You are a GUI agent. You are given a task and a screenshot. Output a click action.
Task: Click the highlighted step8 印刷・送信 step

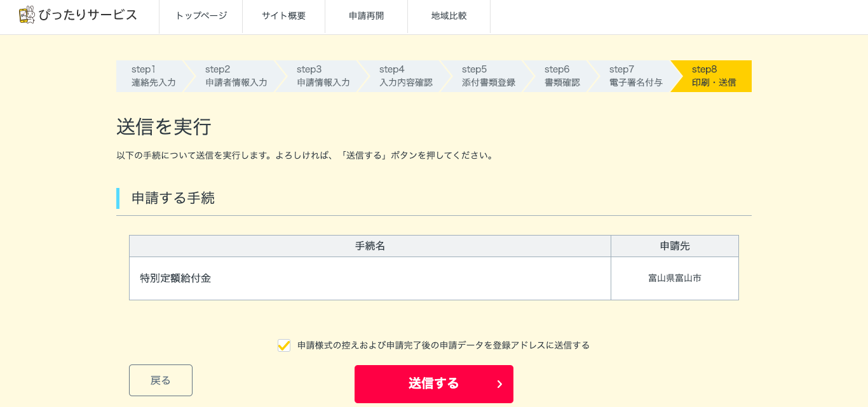pyautogui.click(x=714, y=76)
